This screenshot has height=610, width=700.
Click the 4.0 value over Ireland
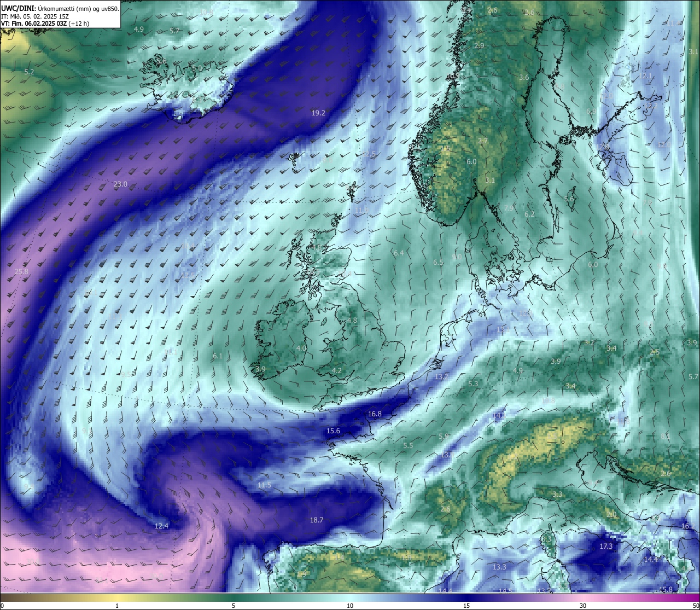[x=301, y=348]
